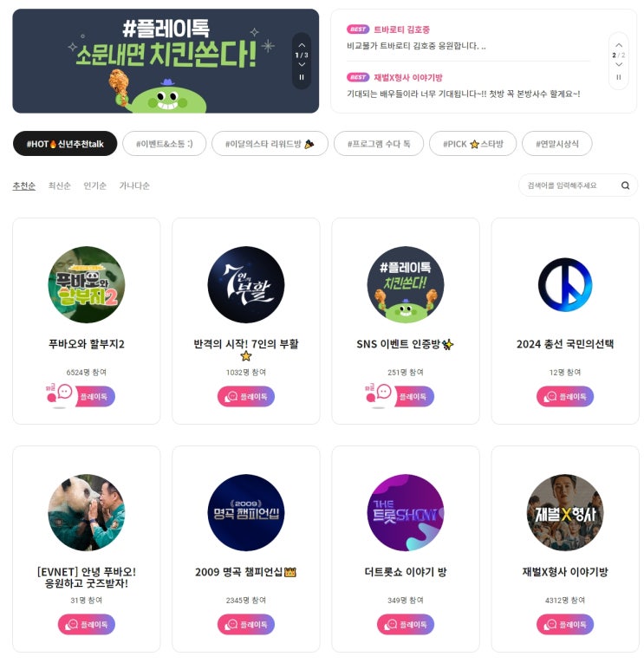The height and width of the screenshot is (663, 644).
Task: Select the #이벤트&소통 category tab
Action: (164, 144)
